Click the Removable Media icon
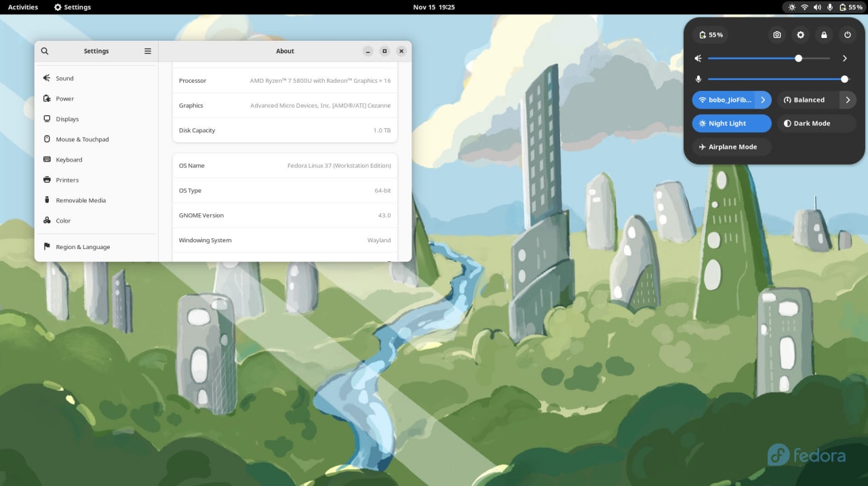This screenshot has width=868, height=486. coord(47,200)
